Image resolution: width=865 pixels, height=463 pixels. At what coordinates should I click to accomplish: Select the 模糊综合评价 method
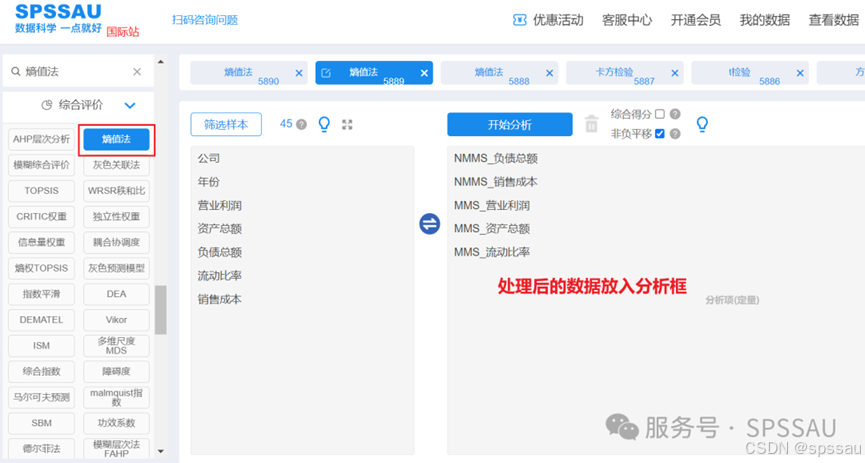[41, 165]
